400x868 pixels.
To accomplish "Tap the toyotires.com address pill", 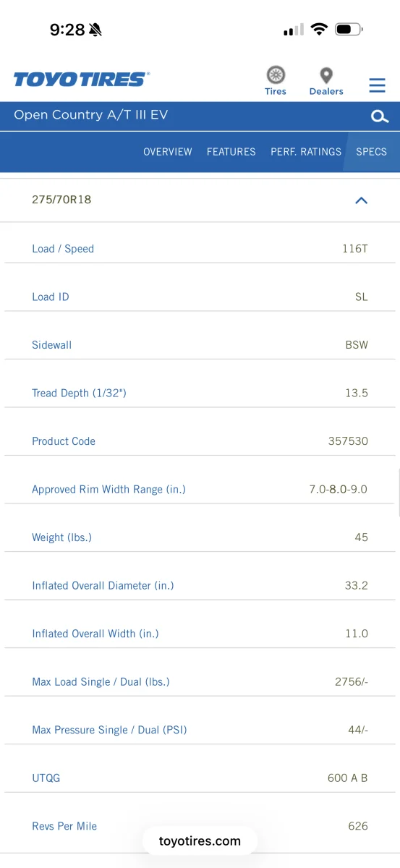I will pos(200,841).
